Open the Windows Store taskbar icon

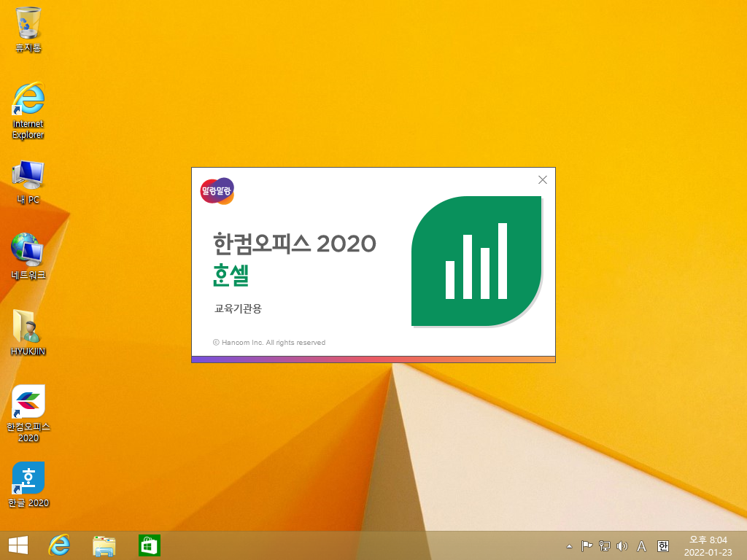click(149, 545)
